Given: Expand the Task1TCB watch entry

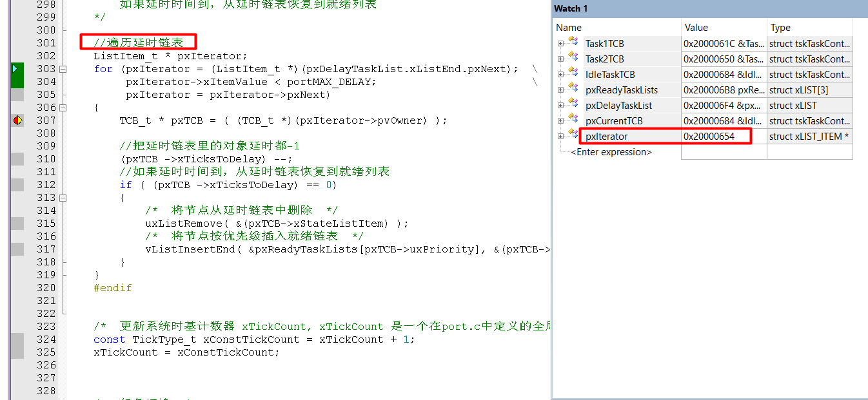Looking at the screenshot, I should coord(561,44).
